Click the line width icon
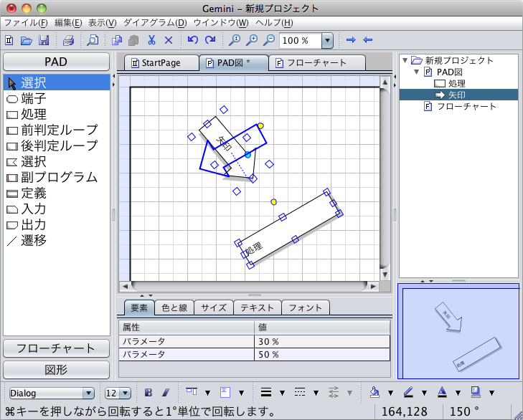Viewport: 523px width, 420px height. pos(266,392)
